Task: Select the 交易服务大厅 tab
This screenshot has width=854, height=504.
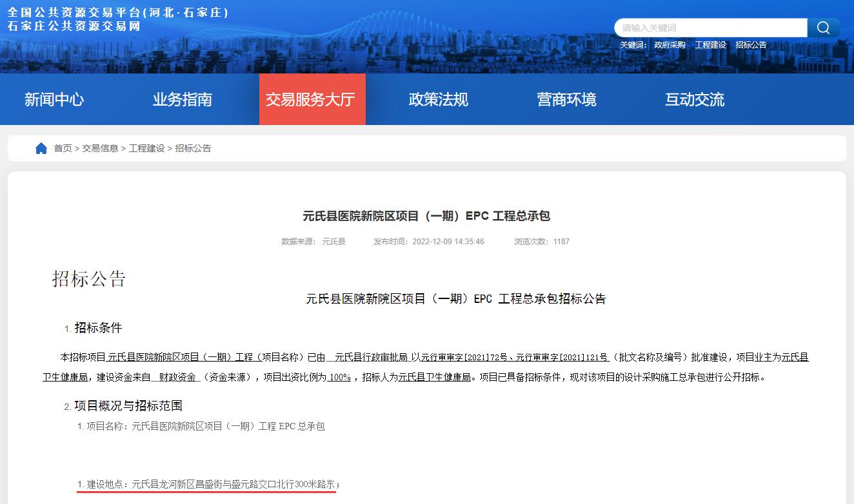Action: point(312,99)
